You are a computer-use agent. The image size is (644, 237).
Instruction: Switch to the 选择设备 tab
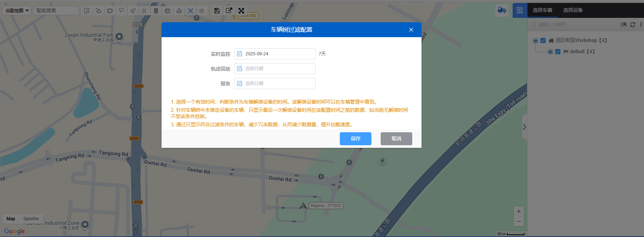click(573, 10)
